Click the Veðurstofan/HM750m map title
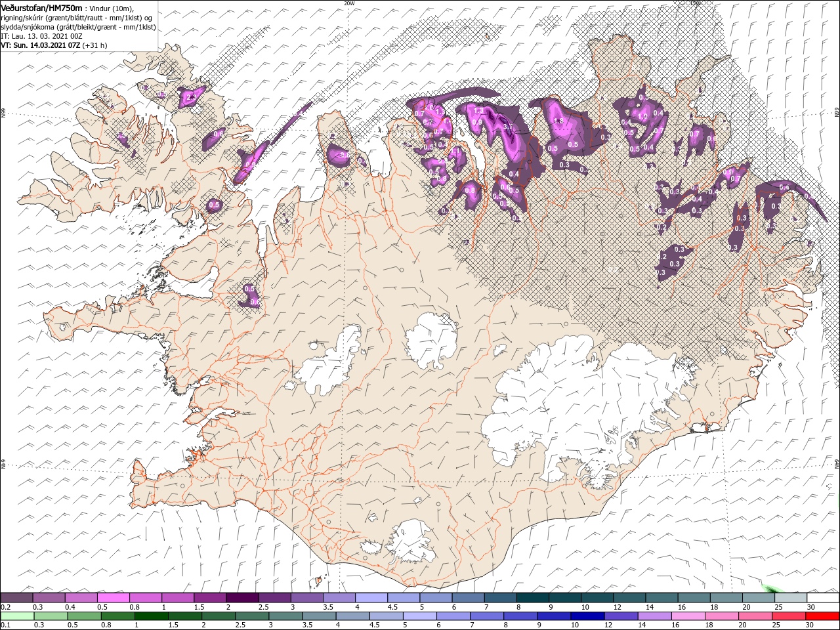The width and height of the screenshot is (840, 630). (x=42, y=7)
